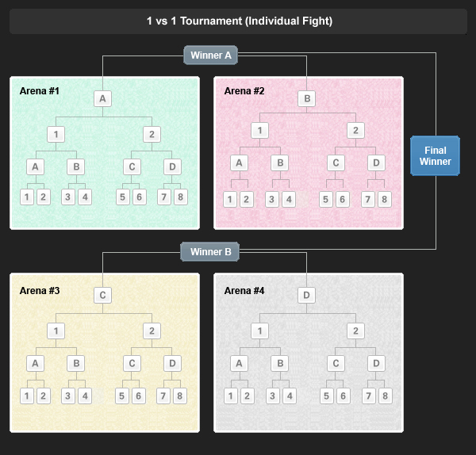This screenshot has height=455, width=476.
Task: Choose group A node in Arena #2
Action: coord(239,163)
